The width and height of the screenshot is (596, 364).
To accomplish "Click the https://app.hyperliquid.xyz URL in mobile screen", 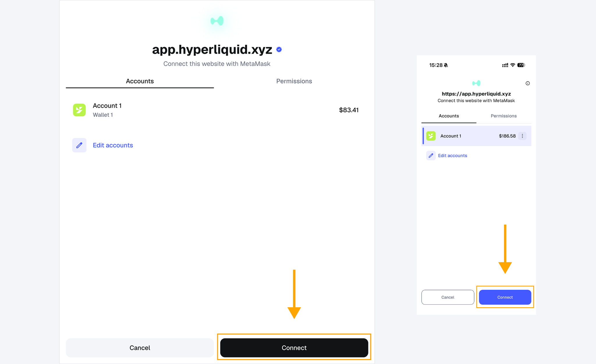I will pos(476,94).
